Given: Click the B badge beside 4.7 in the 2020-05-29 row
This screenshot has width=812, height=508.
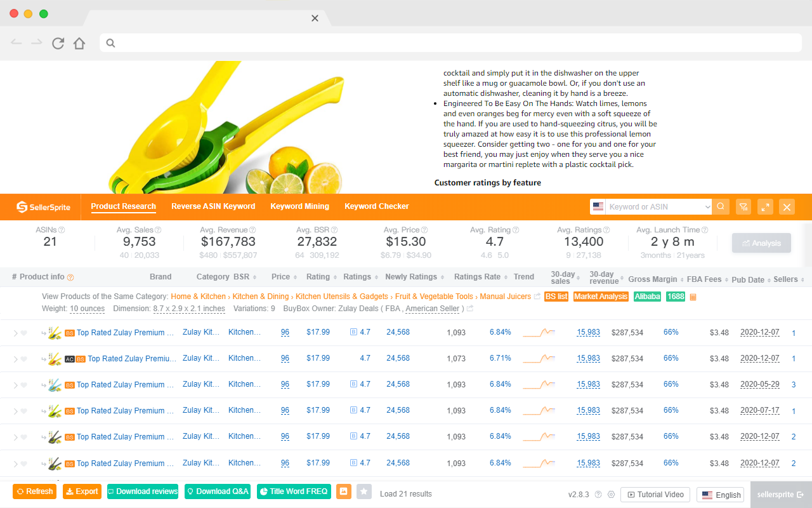Looking at the screenshot, I should 353,384.
